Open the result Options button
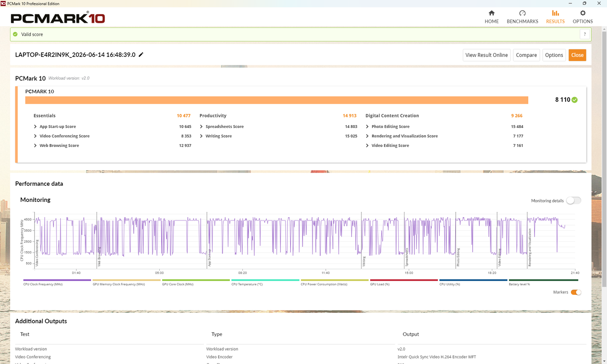 click(x=554, y=55)
